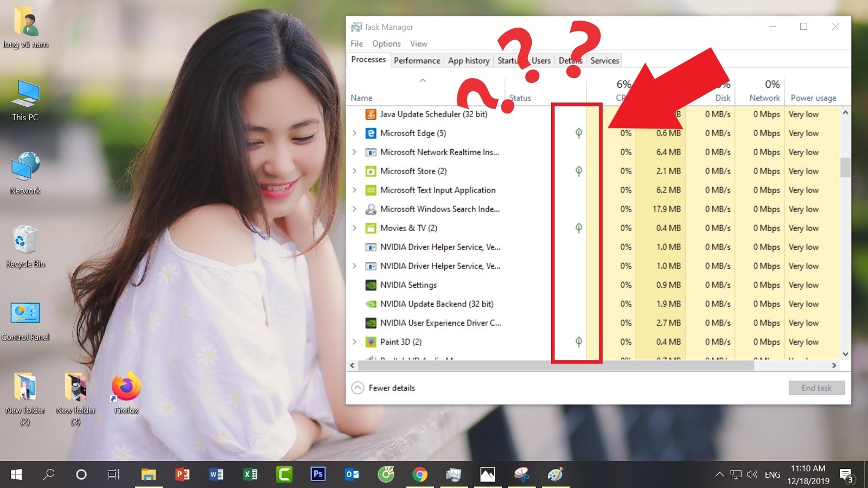Open the long vũ nam user folder
Image resolution: width=868 pixels, height=488 pixels.
[25, 27]
